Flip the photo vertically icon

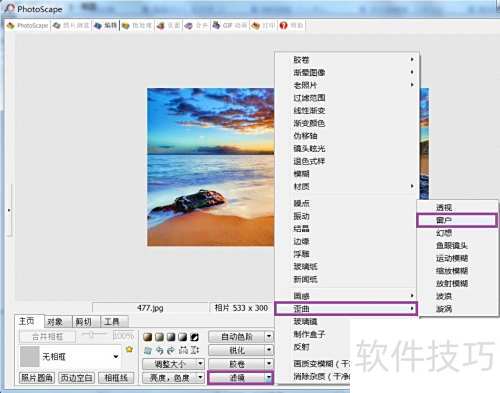[x=195, y=350]
